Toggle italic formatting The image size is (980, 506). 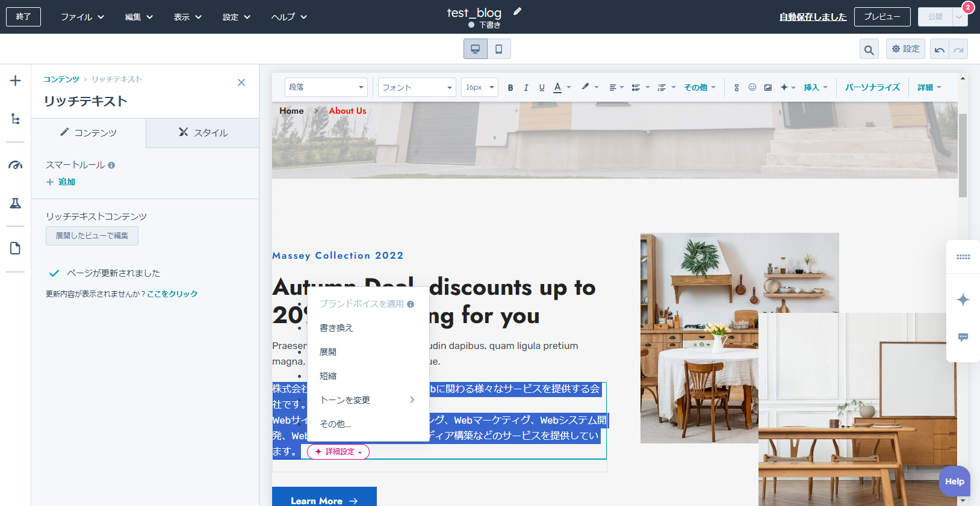[526, 88]
